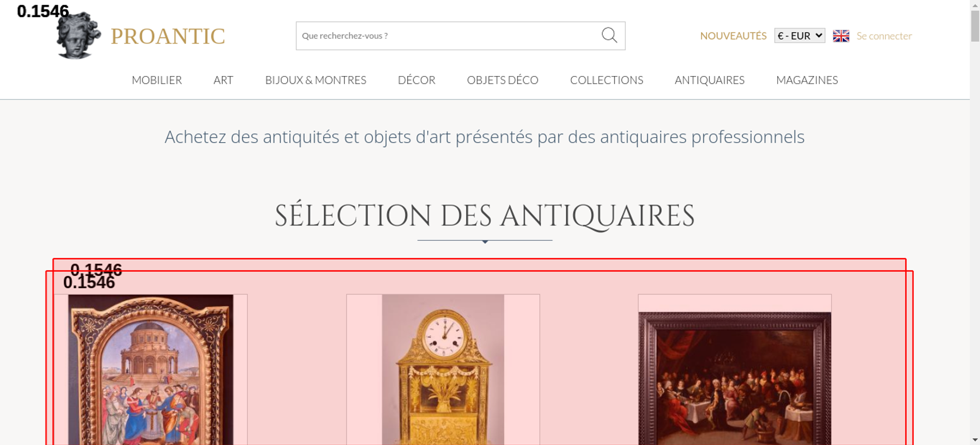Viewport: 980px width, 445px height.
Task: Switch language with the UK flag icon
Action: pos(841,36)
